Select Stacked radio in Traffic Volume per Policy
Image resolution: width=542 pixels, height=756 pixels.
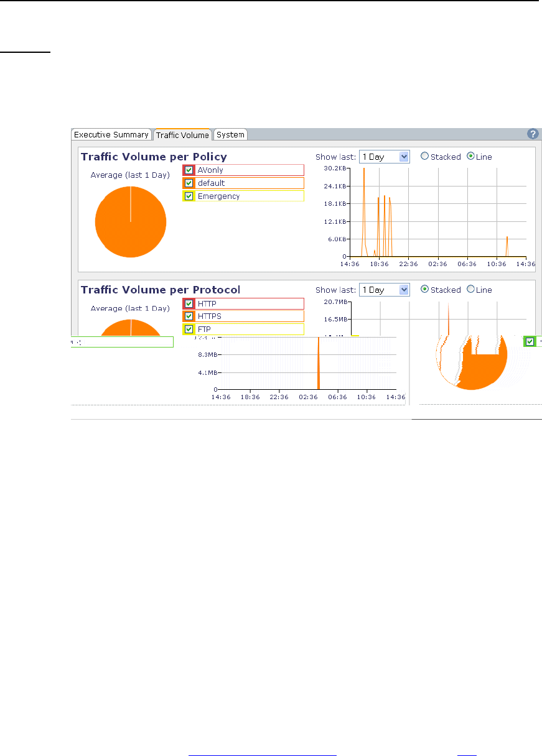click(425, 157)
